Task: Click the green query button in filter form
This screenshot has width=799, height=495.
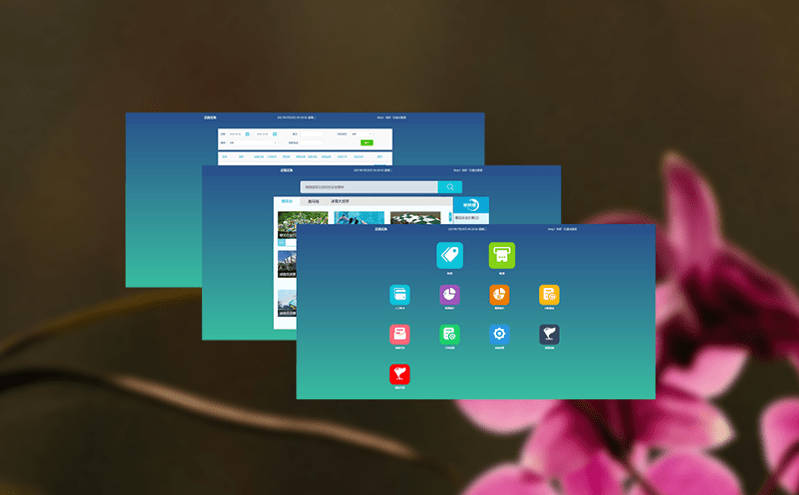Action: pos(366,143)
